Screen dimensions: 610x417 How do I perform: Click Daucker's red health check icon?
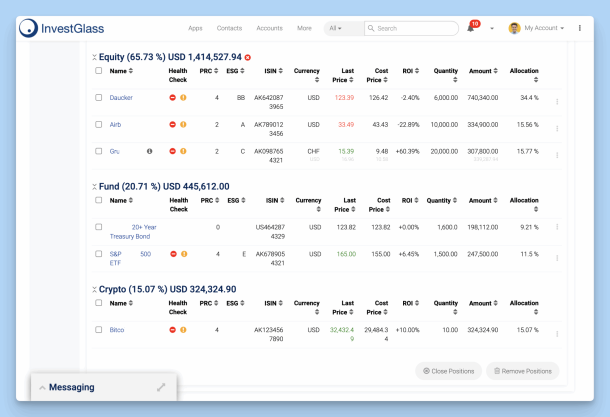(x=173, y=98)
